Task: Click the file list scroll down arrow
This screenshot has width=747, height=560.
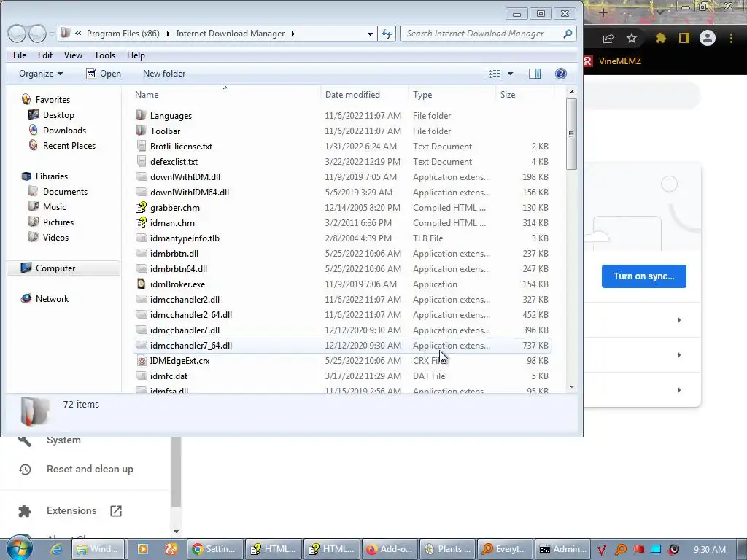Action: (572, 387)
